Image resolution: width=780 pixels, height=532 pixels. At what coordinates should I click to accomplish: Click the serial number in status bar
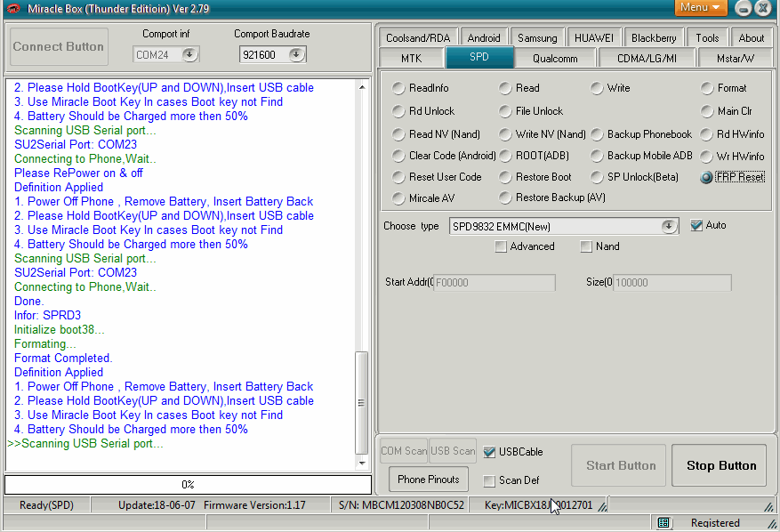coord(401,505)
